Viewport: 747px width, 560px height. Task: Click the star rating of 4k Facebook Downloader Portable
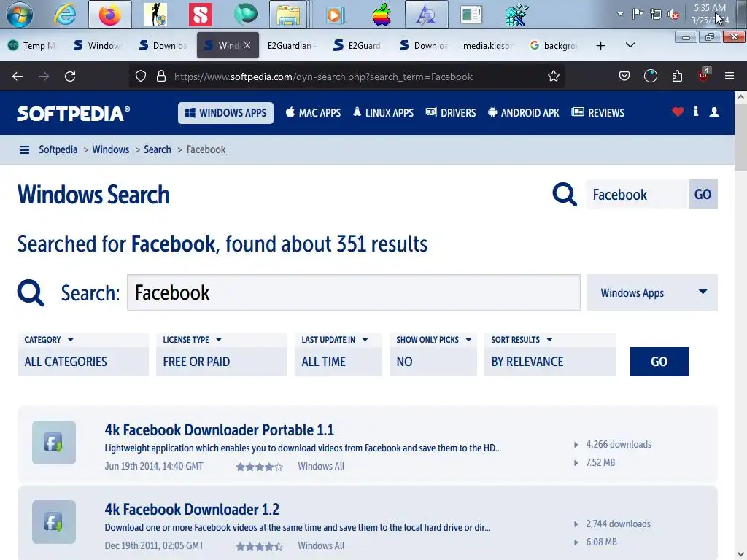(x=259, y=467)
